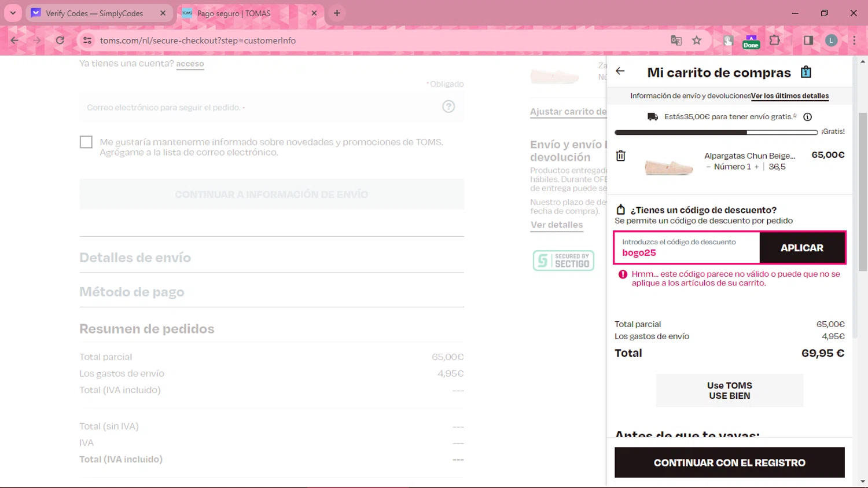Switch to Verify Codes SimplyCodes tab

100,13
